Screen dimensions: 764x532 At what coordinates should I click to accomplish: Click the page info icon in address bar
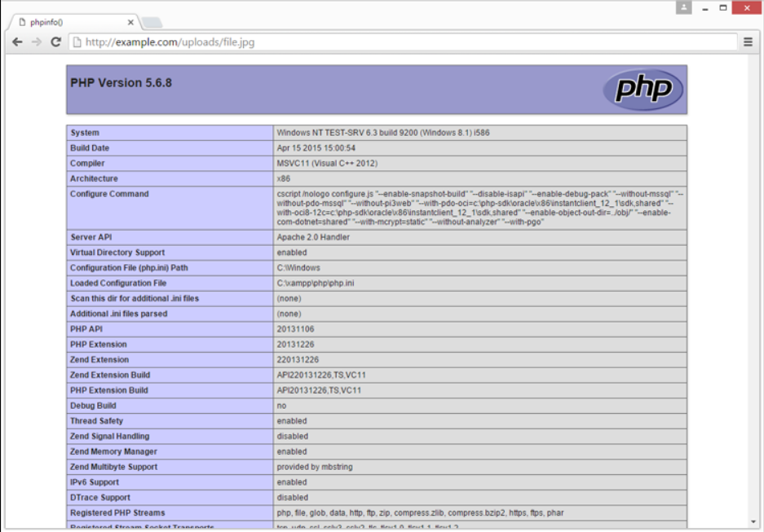coord(77,42)
